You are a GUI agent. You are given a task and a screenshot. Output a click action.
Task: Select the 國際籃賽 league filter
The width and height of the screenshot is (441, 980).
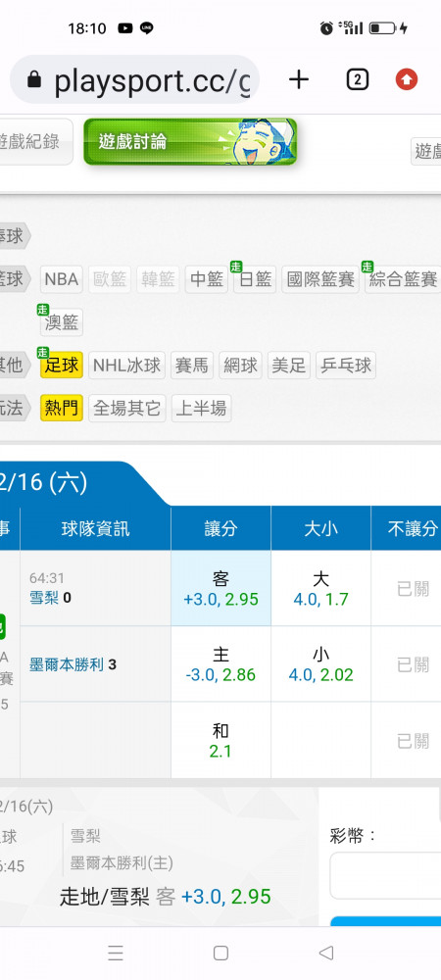pos(320,279)
